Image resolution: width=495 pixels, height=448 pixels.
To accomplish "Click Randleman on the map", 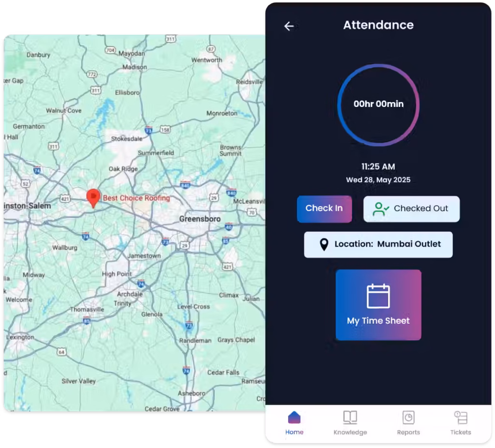I will tap(195, 341).
